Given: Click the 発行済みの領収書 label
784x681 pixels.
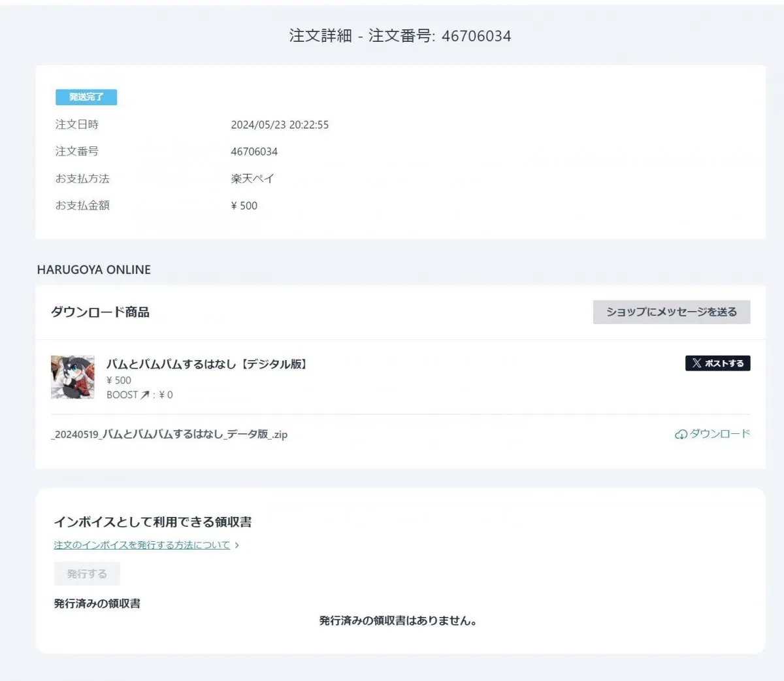Looking at the screenshot, I should [97, 603].
